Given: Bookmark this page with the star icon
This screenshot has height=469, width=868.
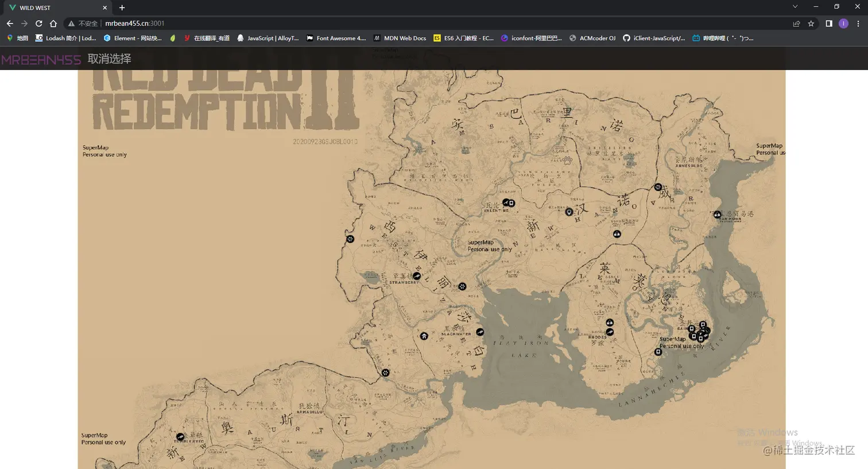Looking at the screenshot, I should 811,24.
